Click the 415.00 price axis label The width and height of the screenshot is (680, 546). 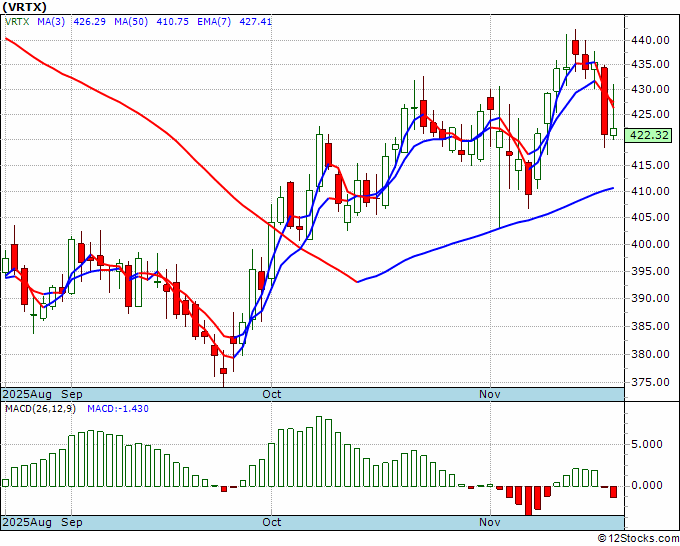649,165
